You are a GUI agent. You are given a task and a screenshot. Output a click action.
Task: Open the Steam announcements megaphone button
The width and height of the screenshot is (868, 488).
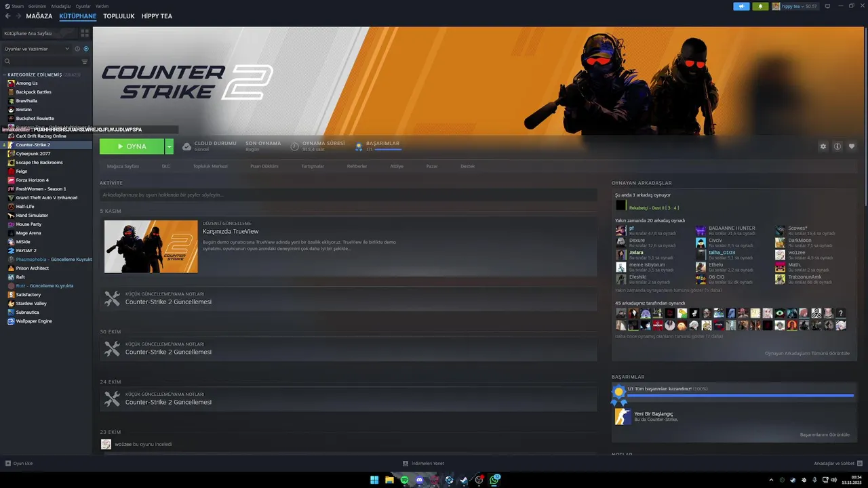[x=741, y=6]
